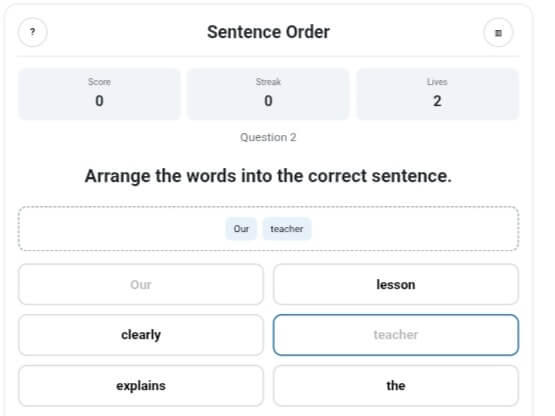Click the round square-glyph icon at top right

pos(498,33)
